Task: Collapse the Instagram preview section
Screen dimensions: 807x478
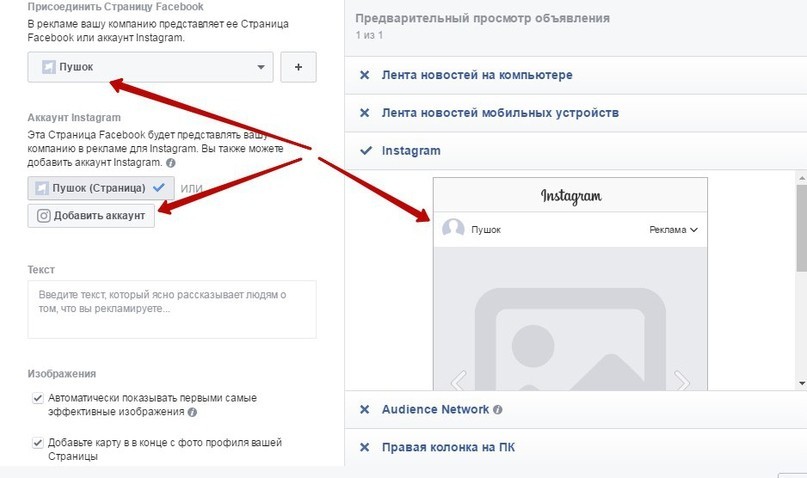Action: pos(575,151)
